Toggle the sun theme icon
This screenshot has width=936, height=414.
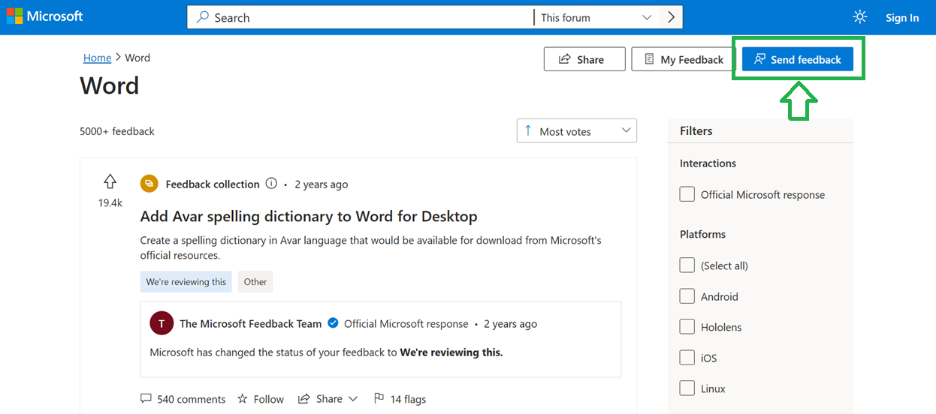pos(860,17)
